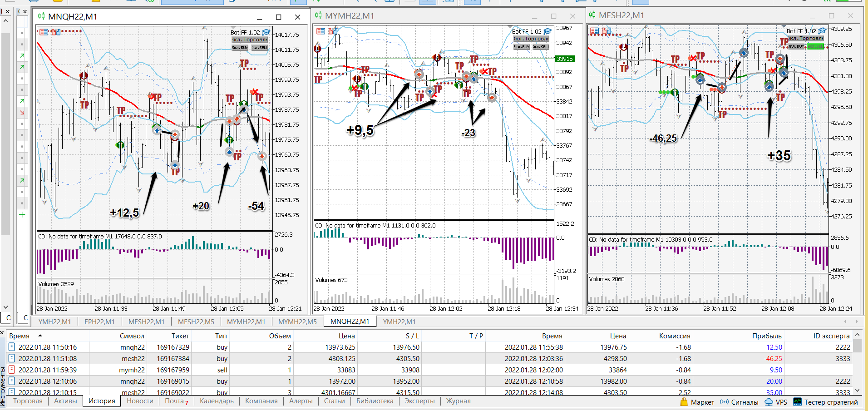Toggle Вкл.Торговля button in MNQH22 chart
This screenshot has height=411, width=868.
250,40
